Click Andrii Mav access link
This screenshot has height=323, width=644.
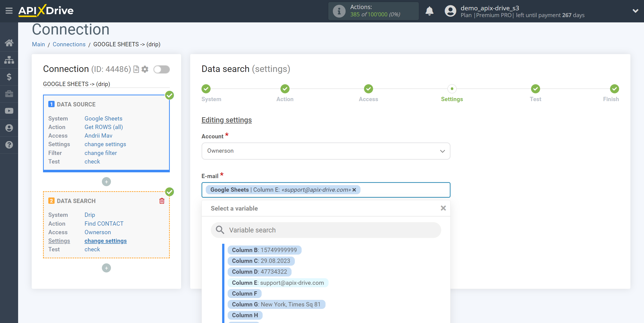[x=98, y=136]
